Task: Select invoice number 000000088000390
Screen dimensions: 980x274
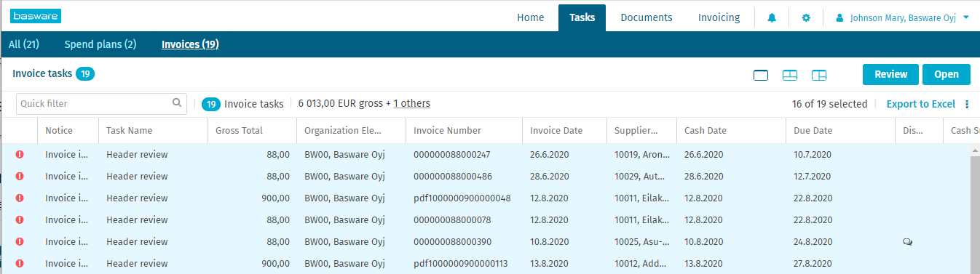Action: point(452,241)
